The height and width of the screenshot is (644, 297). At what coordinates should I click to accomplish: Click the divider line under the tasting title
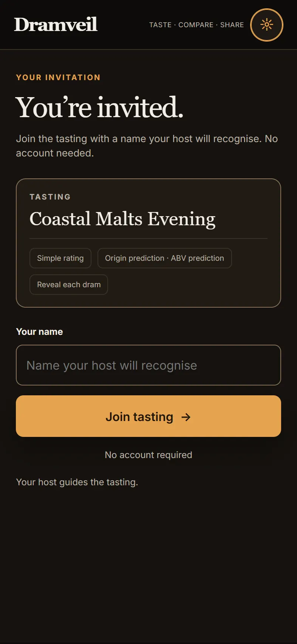[x=148, y=238]
